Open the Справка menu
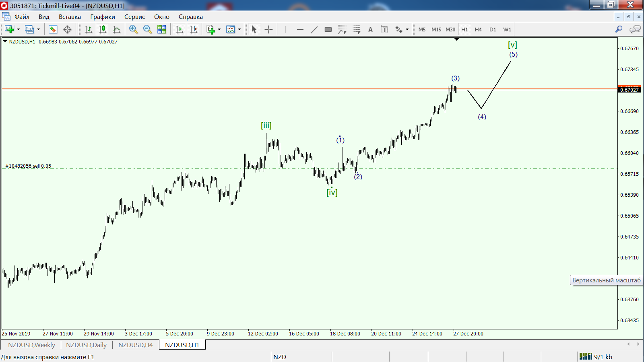Image resolution: width=644 pixels, height=362 pixels. point(191,16)
